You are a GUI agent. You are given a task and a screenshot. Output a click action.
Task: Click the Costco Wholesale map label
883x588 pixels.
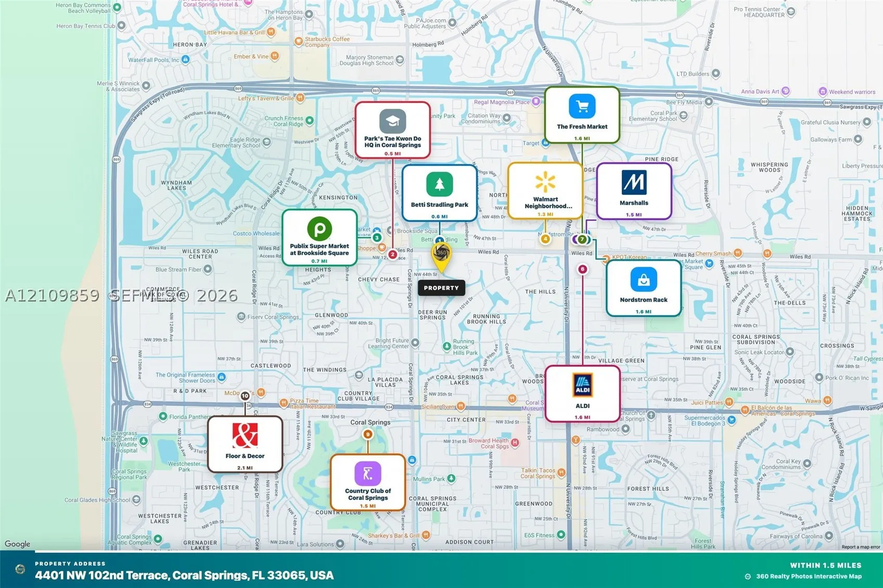256,233
